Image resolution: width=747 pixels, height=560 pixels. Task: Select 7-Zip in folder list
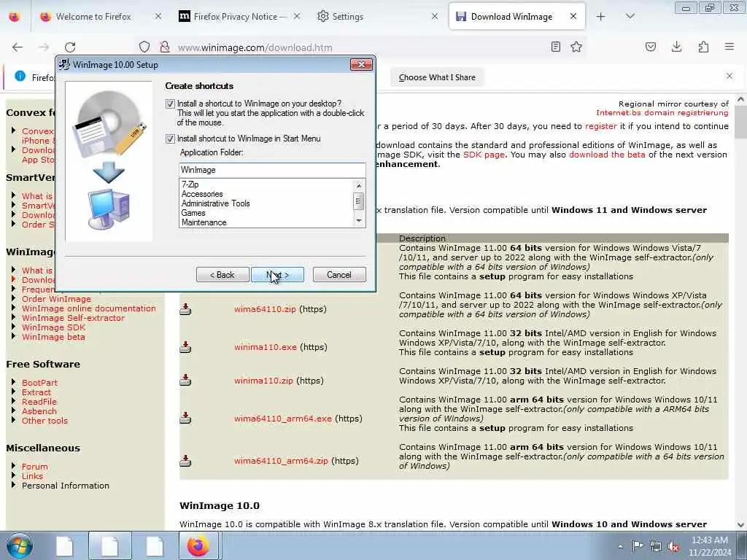(x=190, y=184)
